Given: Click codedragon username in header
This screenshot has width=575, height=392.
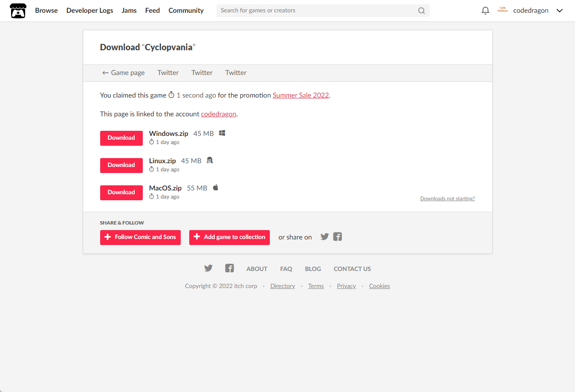Looking at the screenshot, I should (531, 11).
